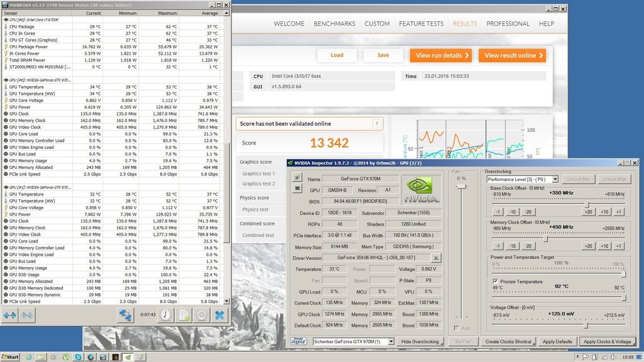Click the Save button in 3DMark
Screen dimensions: 644x362
click(383, 55)
